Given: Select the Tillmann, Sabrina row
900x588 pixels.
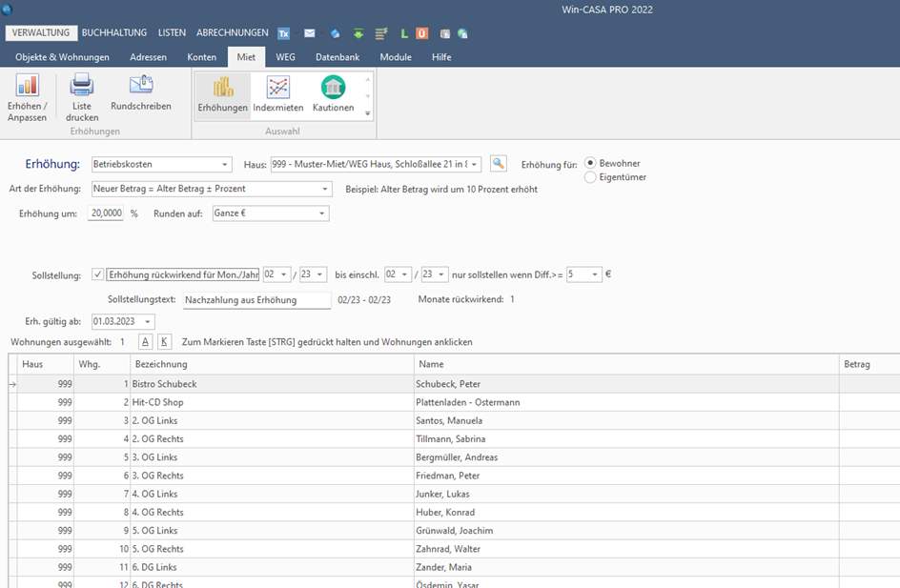Looking at the screenshot, I should 454,438.
